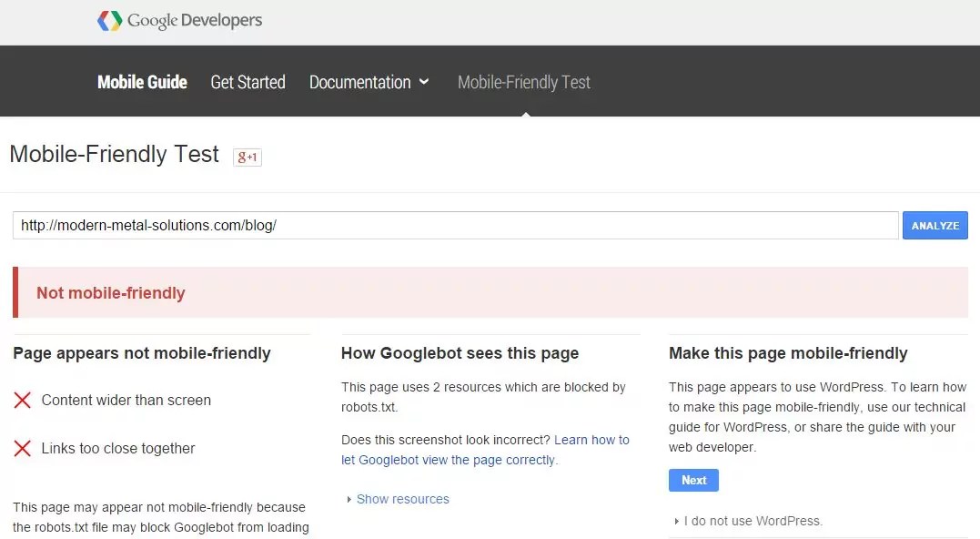Open the Mobile Guide menu item
Image resolution: width=980 pixels, height=539 pixels.
pyautogui.click(x=142, y=82)
